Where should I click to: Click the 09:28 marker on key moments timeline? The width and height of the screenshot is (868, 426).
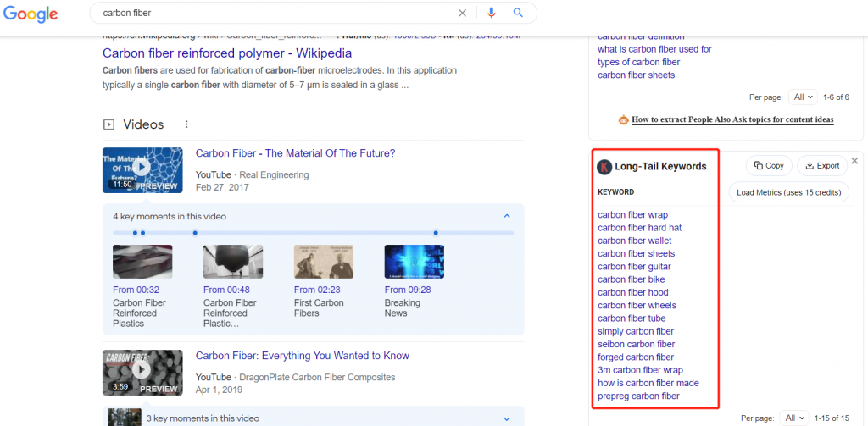[436, 232]
